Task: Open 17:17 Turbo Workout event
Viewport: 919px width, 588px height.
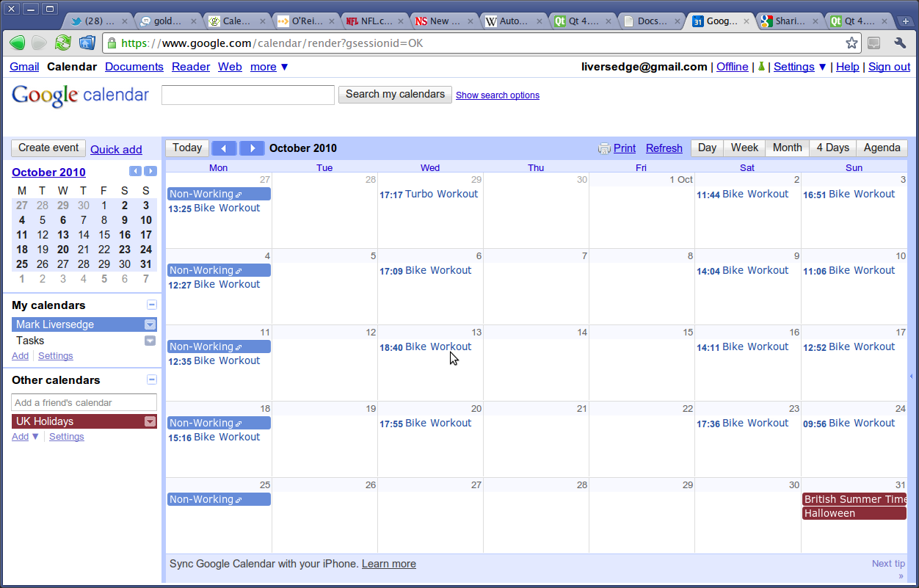Action: (x=429, y=195)
